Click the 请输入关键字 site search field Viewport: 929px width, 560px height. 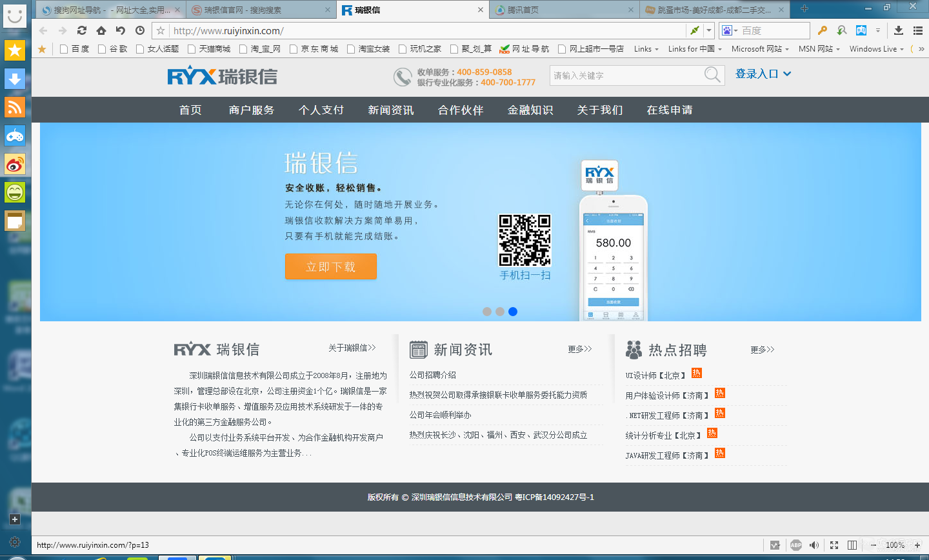(x=627, y=75)
